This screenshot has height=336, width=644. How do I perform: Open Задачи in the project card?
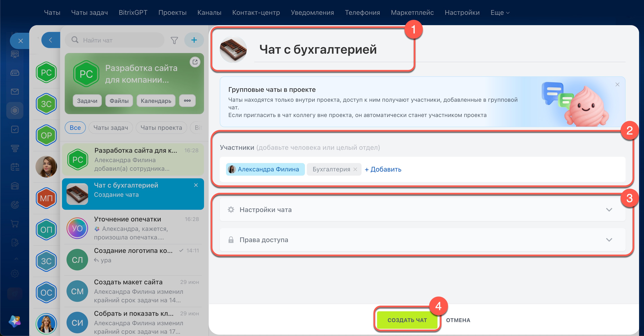pos(87,101)
